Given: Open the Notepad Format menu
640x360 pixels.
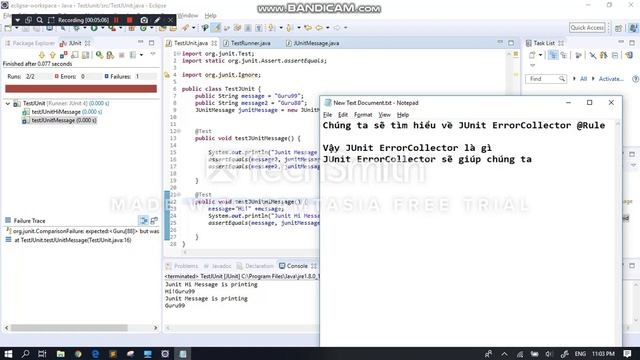Looking at the screenshot, I should tap(363, 115).
